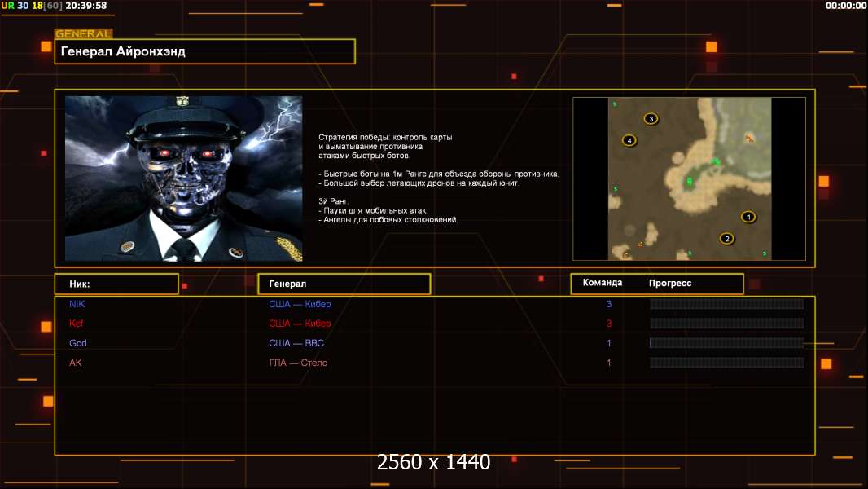Click the 'Ангелы для лобовых столкновений' line
The width and height of the screenshot is (868, 489).
coord(388,220)
